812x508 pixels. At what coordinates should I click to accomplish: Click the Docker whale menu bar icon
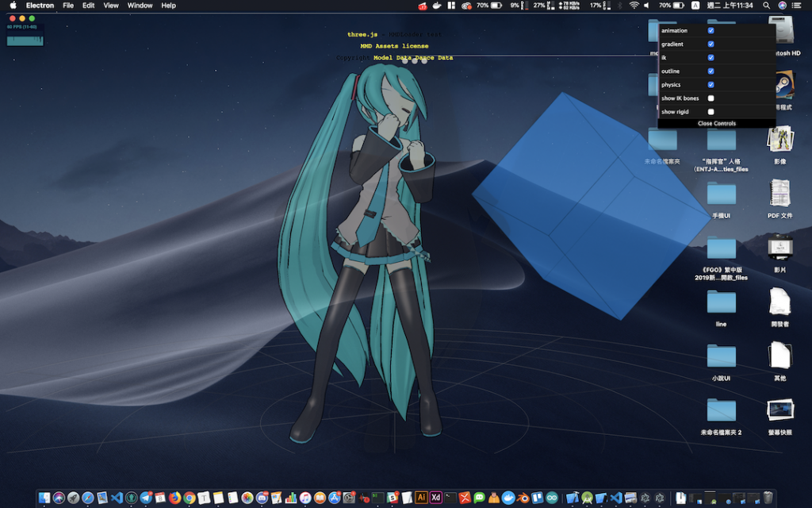click(437, 6)
